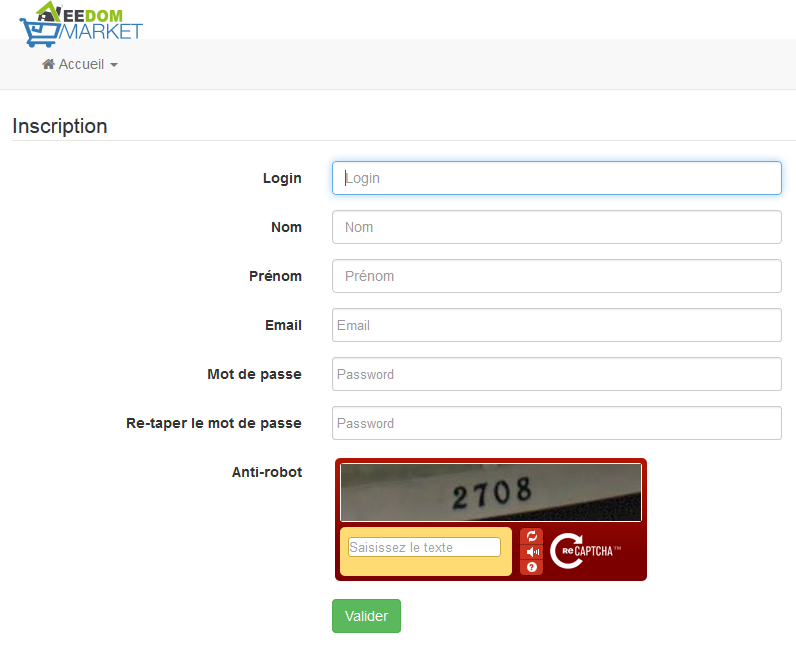Focus the Mot de passe field
Viewport: 796px width, 646px height.
coord(556,374)
